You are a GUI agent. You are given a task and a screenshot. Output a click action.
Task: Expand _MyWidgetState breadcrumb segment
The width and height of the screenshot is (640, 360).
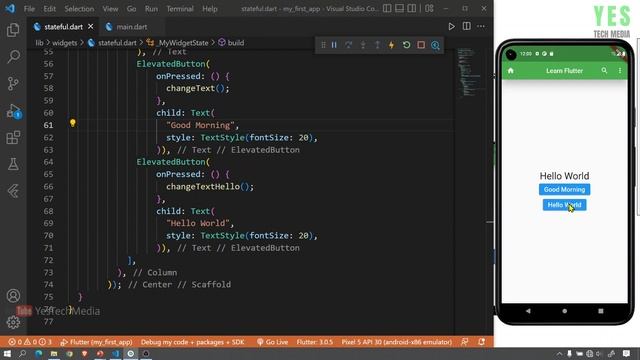(x=178, y=42)
